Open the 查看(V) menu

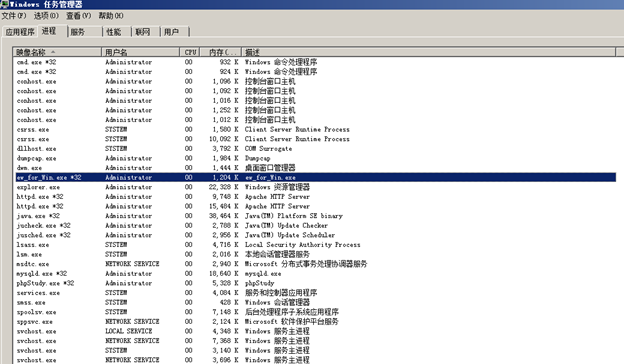78,16
